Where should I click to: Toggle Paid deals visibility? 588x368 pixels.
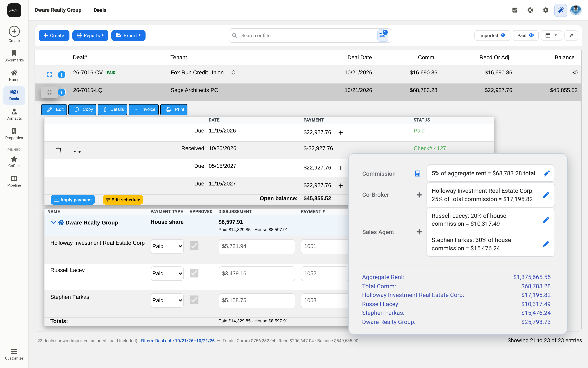click(x=526, y=36)
